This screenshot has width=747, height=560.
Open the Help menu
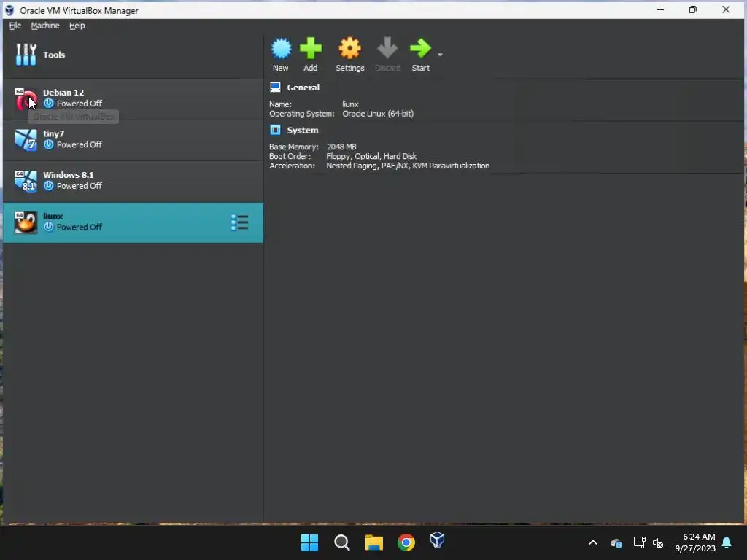point(77,26)
